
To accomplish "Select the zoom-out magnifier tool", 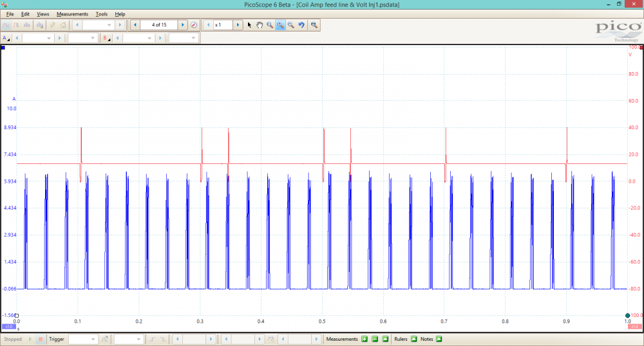I will coord(291,25).
